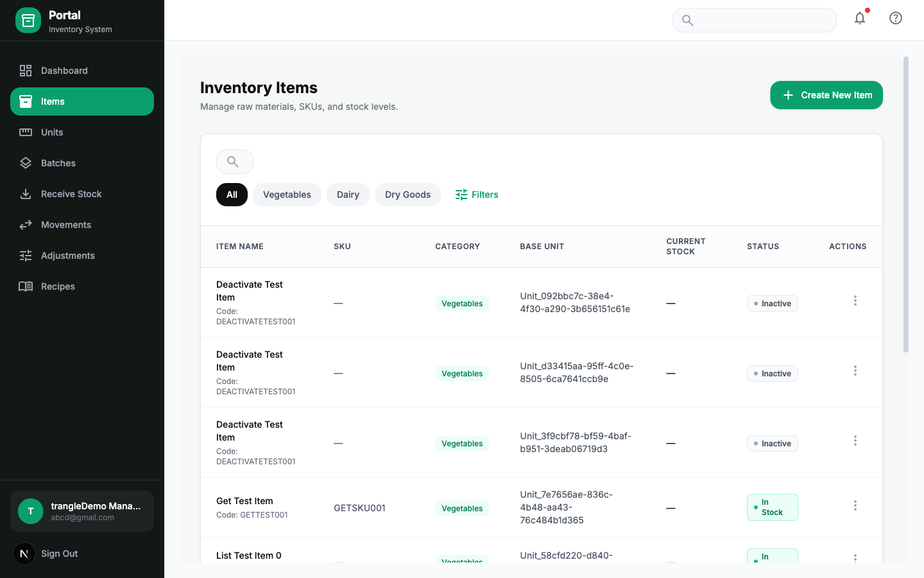Click the Recipes book icon
924x578 pixels.
pos(26,286)
